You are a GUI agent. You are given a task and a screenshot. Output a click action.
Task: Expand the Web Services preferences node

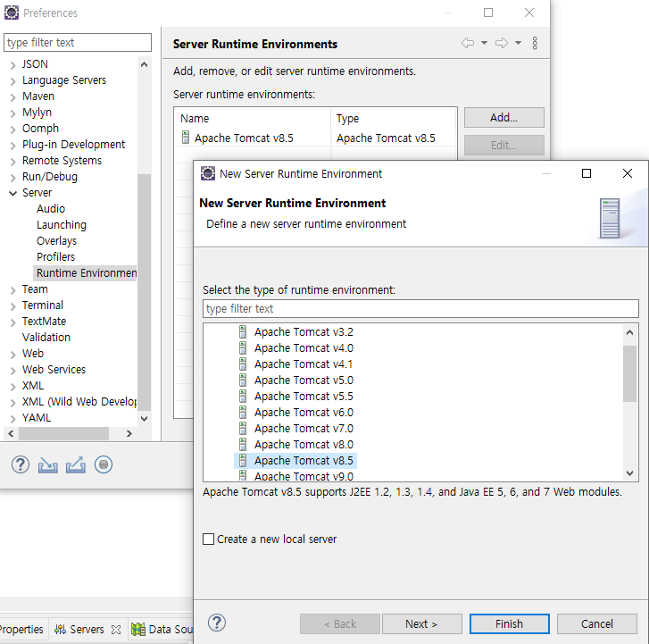[x=12, y=371]
